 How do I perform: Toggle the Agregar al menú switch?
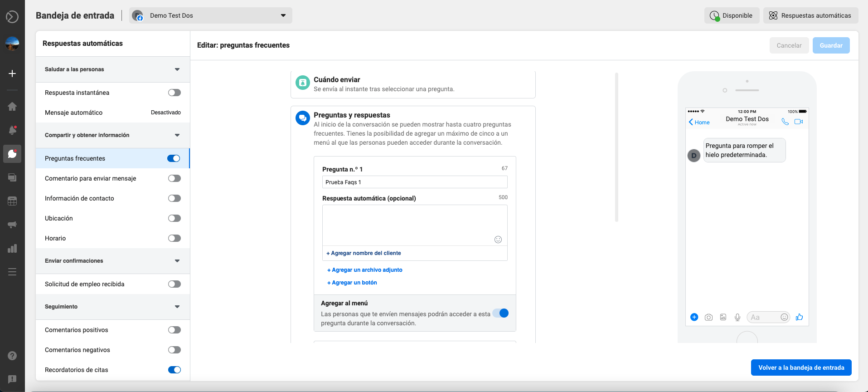click(x=501, y=313)
